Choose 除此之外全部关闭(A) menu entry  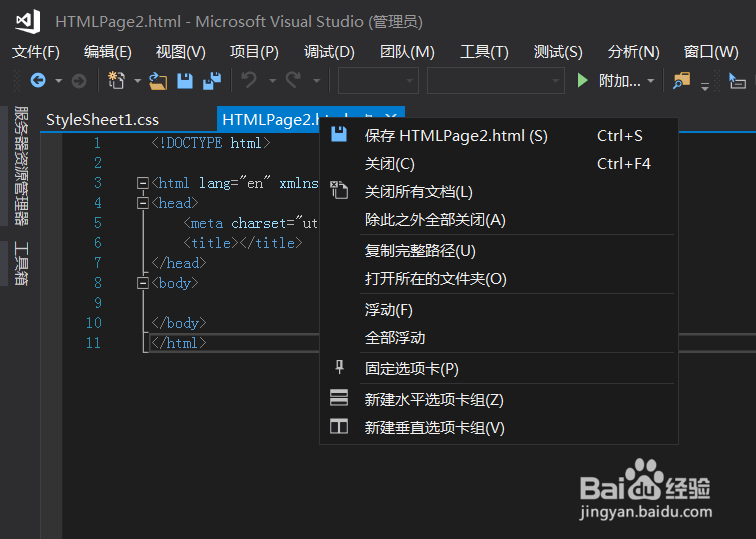pyautogui.click(x=499, y=220)
